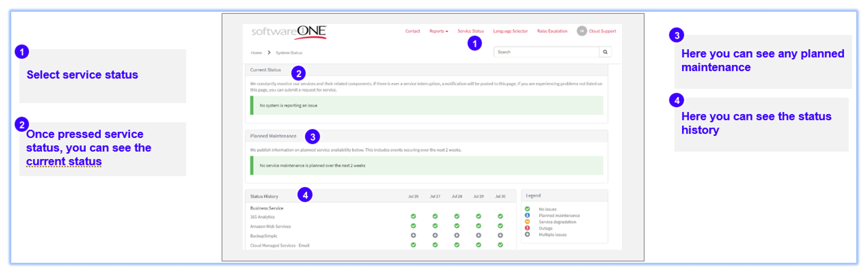Go to Home in the breadcrumb
The width and height of the screenshot is (868, 275).
point(256,53)
